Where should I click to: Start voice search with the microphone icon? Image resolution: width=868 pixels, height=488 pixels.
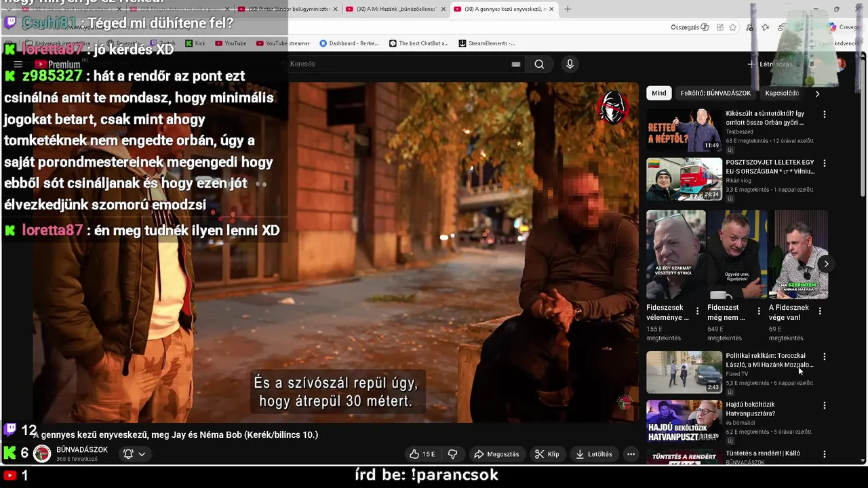pyautogui.click(x=570, y=64)
